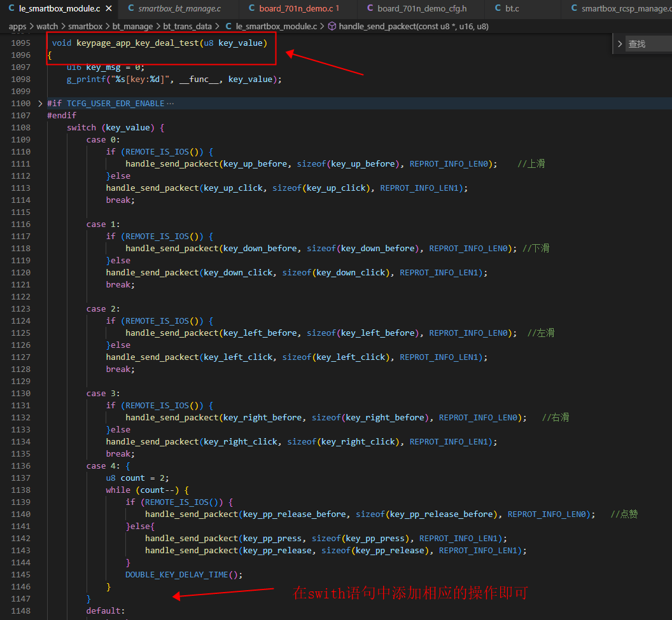Open the 'bt_manage' breadcrumb segment
This screenshot has height=620, width=672.
(x=132, y=27)
